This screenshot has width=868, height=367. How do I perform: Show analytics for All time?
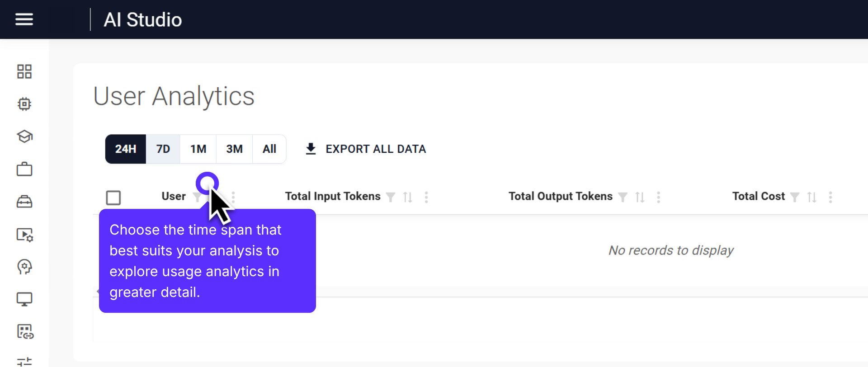[x=269, y=149]
